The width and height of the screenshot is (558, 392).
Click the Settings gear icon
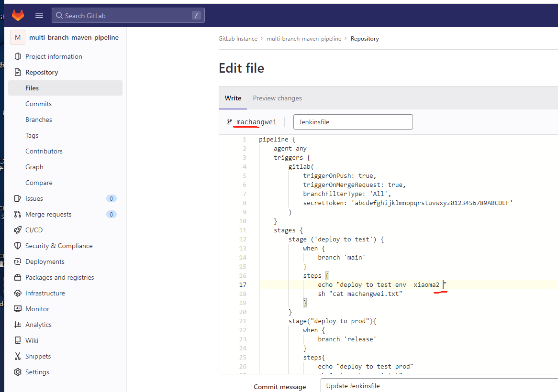[x=17, y=372]
